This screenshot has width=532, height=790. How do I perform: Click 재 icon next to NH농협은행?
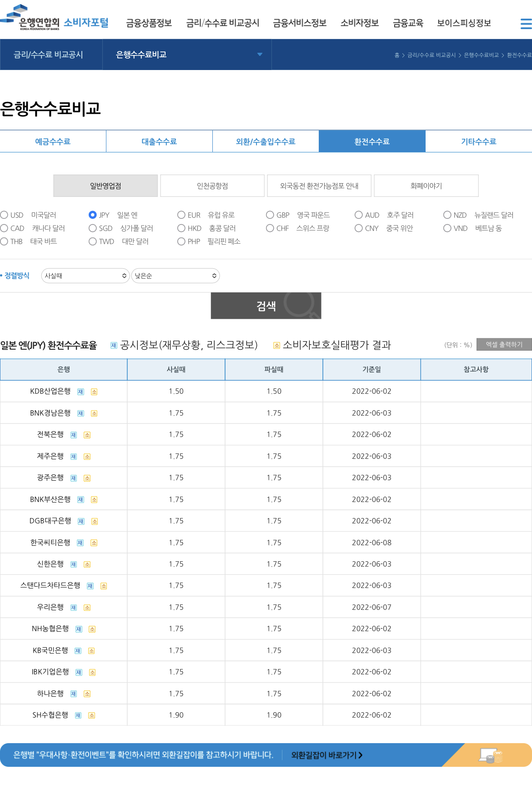(79, 629)
